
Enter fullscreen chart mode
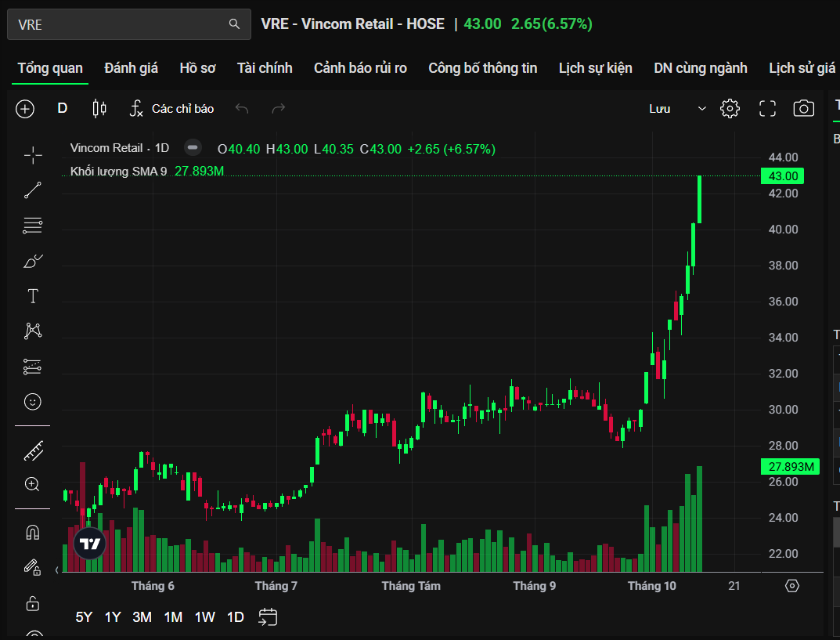(767, 109)
